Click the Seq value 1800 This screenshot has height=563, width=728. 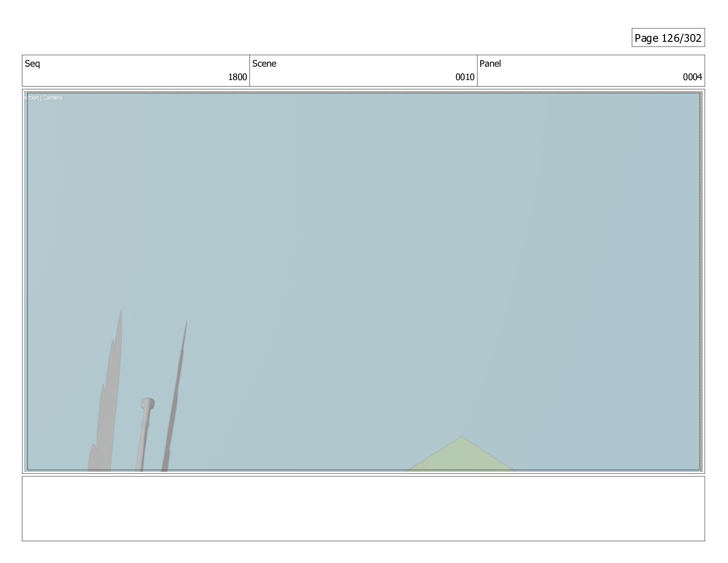click(238, 77)
